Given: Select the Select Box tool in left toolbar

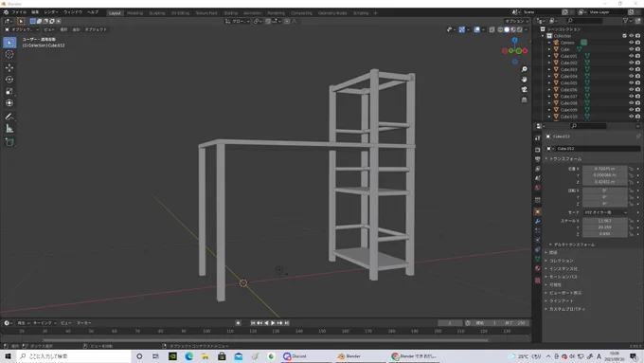Looking at the screenshot, I should click(9, 43).
